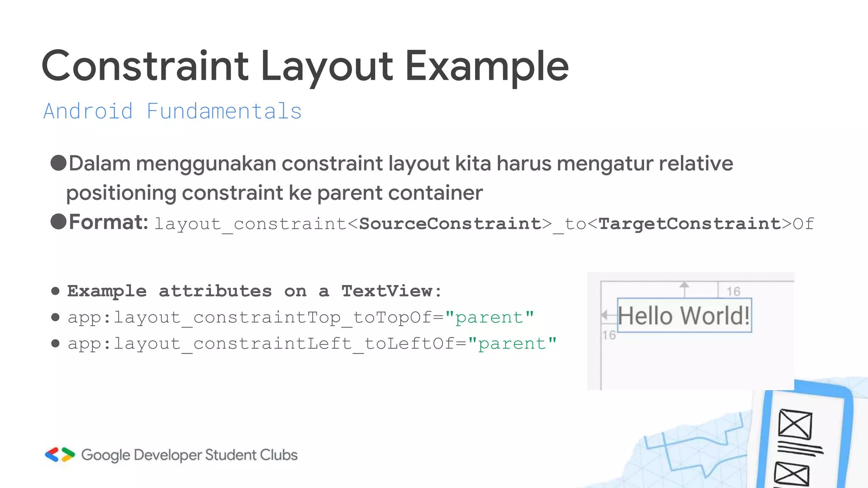Viewport: 868px width, 488px height.
Task: Click the 'Android Fundamentals' subtitle
Action: pyautogui.click(x=172, y=111)
